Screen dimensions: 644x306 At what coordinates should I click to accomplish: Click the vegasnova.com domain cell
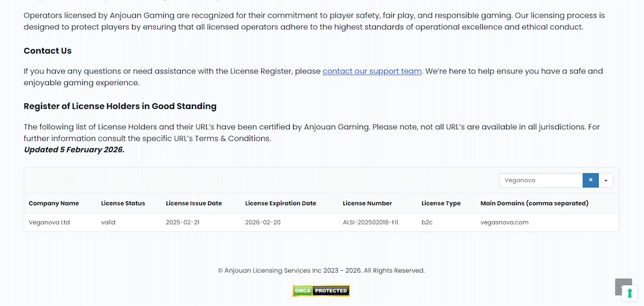click(x=504, y=222)
